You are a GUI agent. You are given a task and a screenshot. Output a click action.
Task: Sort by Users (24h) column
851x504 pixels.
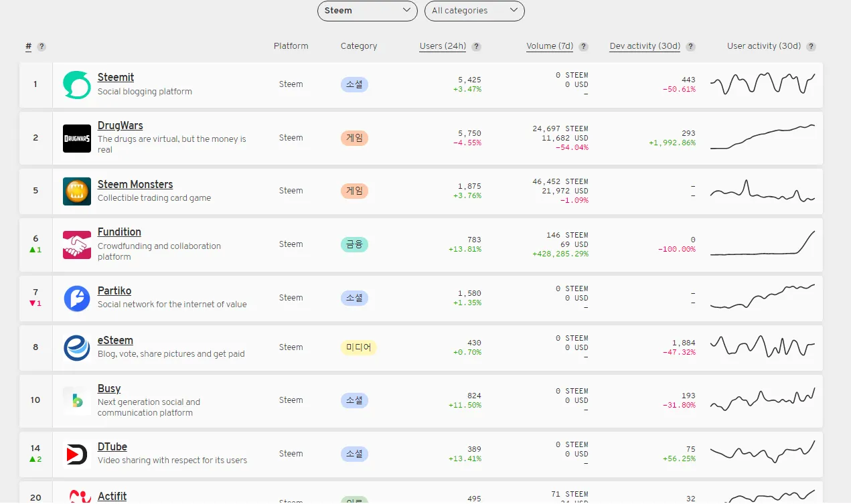pyautogui.click(x=443, y=46)
